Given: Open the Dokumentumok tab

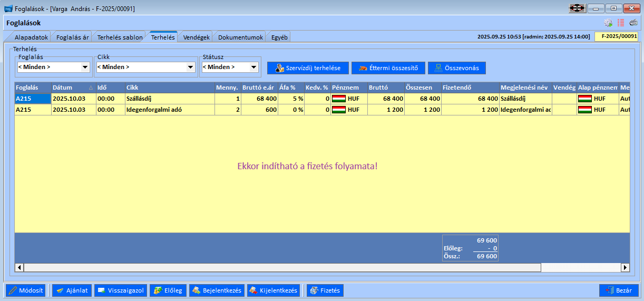Looking at the screenshot, I should click(240, 37).
